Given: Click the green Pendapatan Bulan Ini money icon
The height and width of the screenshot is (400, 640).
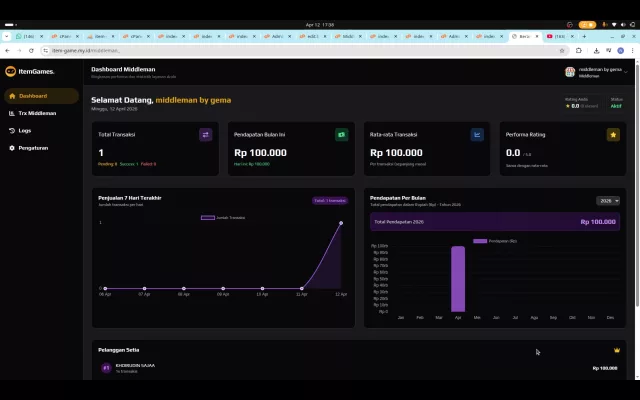Looking at the screenshot, I should click(x=341, y=135).
